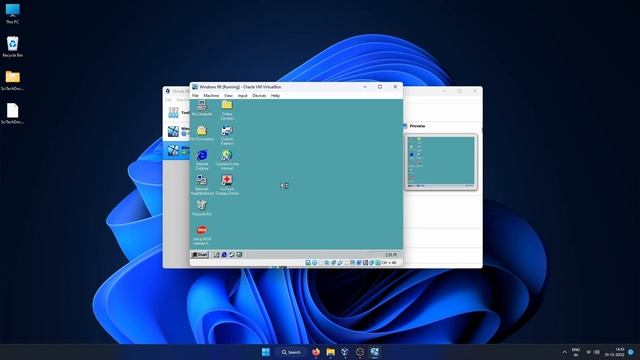
Task: Click the VM preview thumbnail in VirtualBox Manager
Action: 441,162
